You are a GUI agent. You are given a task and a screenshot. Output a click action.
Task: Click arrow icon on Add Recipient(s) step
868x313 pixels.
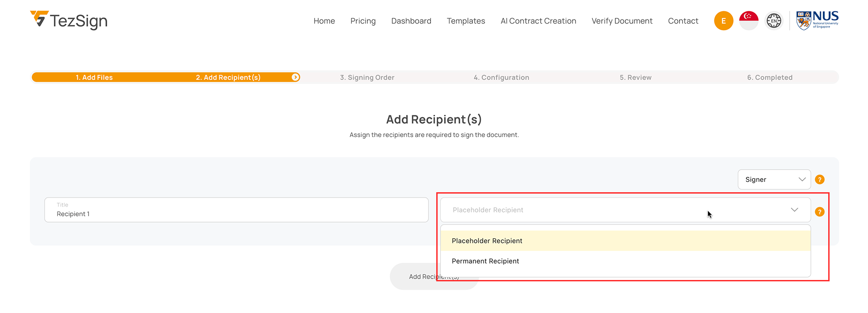pos(295,77)
